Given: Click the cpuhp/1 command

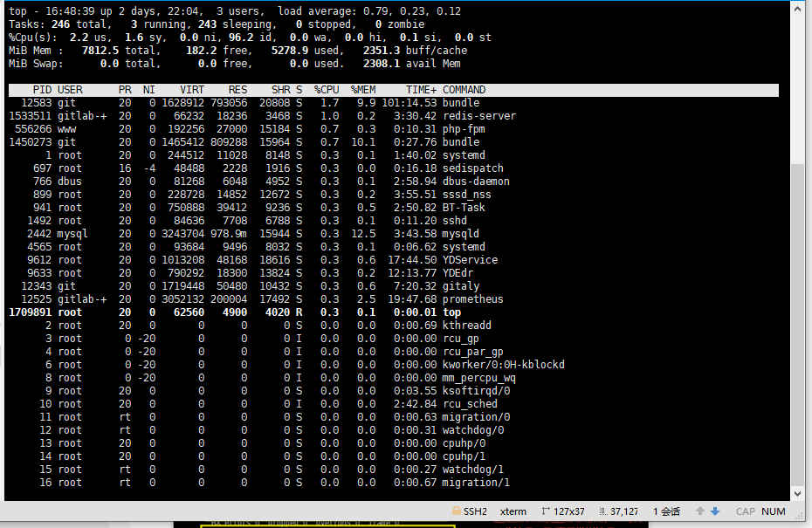Looking at the screenshot, I should 464,456.
